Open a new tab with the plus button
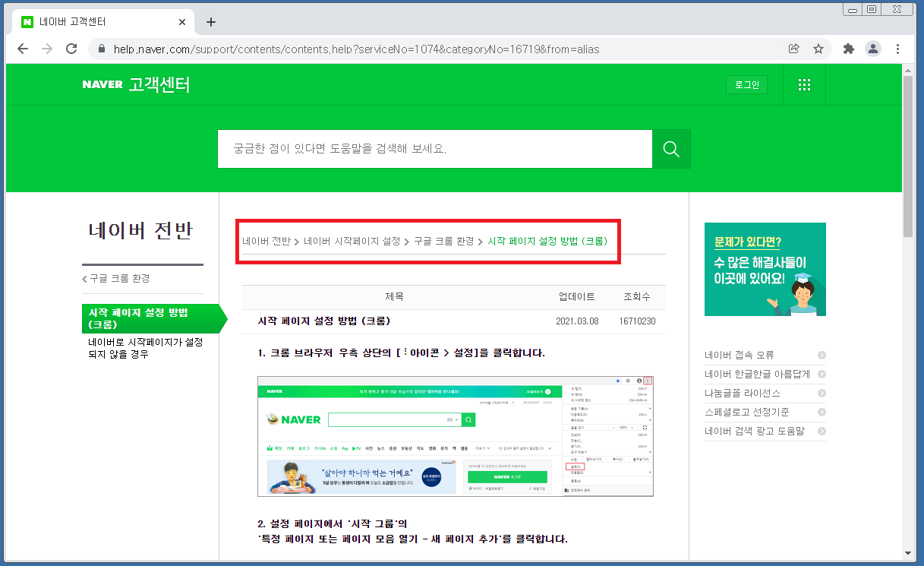 click(x=211, y=22)
